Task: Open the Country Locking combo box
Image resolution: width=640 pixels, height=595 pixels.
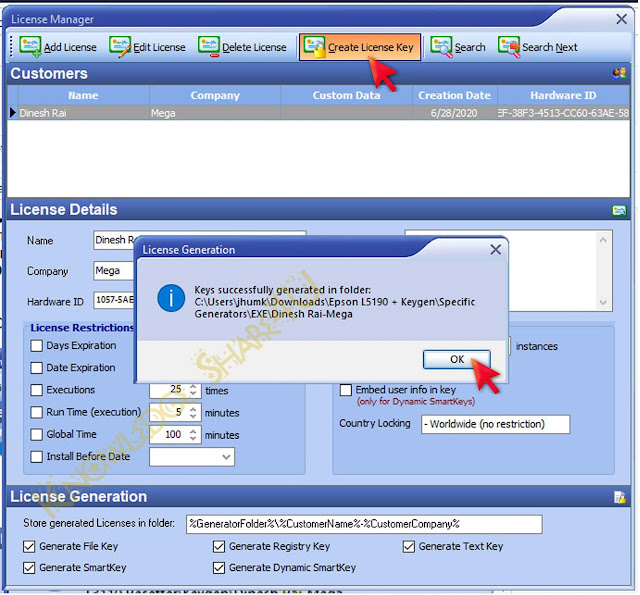Action: (495, 424)
